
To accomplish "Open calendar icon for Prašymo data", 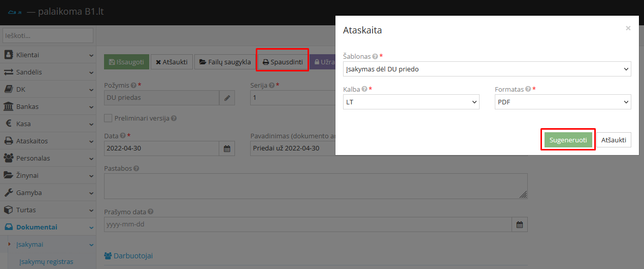I will tap(520, 224).
